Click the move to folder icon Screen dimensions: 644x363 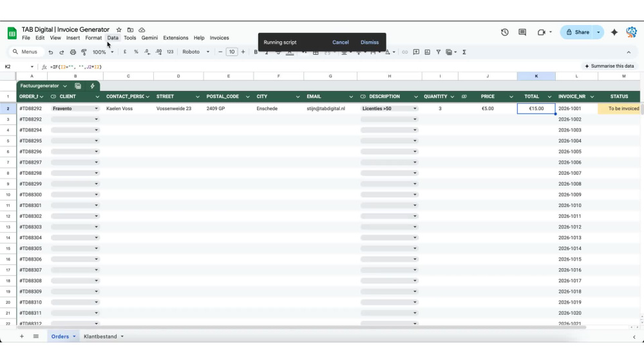tap(130, 30)
